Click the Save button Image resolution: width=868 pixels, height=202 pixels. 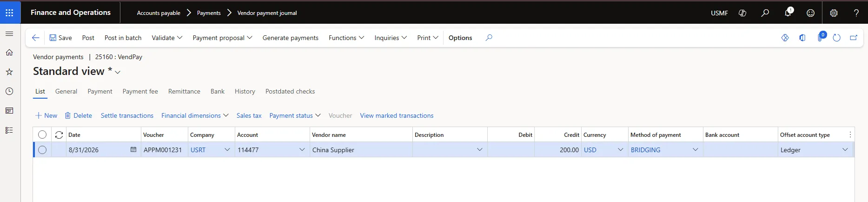click(60, 38)
